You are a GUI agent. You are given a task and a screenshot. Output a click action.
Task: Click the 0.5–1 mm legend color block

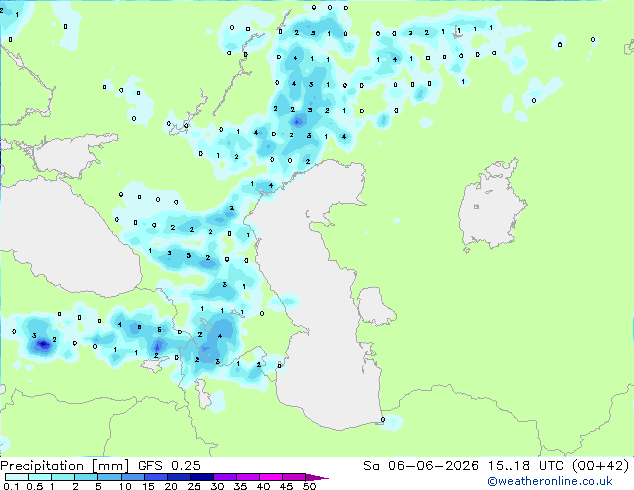coord(40,477)
